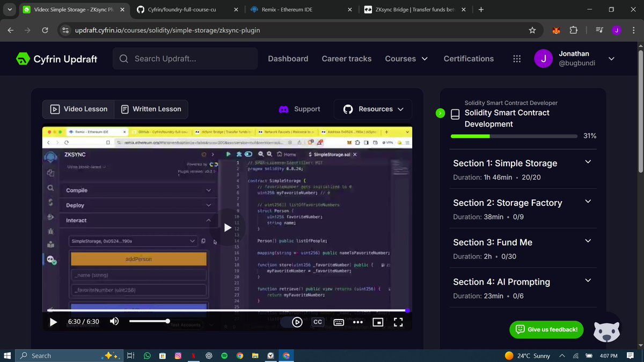This screenshot has width=644, height=362.
Task: Open Career tracks page
Action: click(347, 58)
